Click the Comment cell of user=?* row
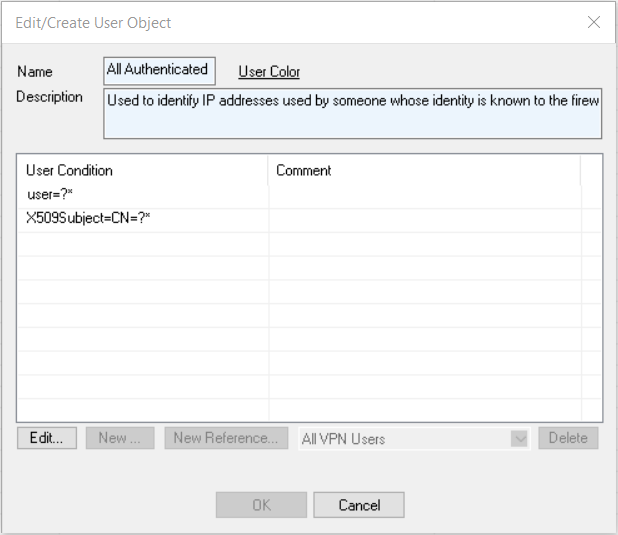The height and width of the screenshot is (535, 618). point(424,194)
